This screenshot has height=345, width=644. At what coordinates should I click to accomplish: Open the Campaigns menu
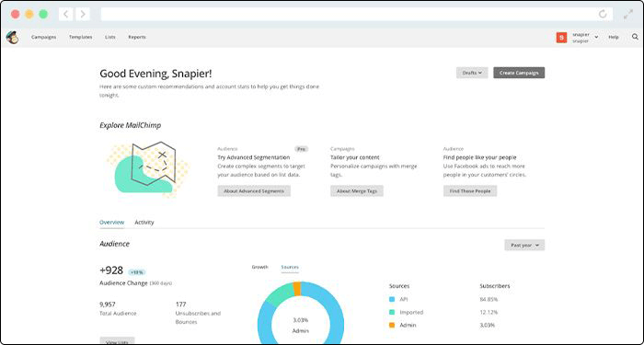point(43,37)
